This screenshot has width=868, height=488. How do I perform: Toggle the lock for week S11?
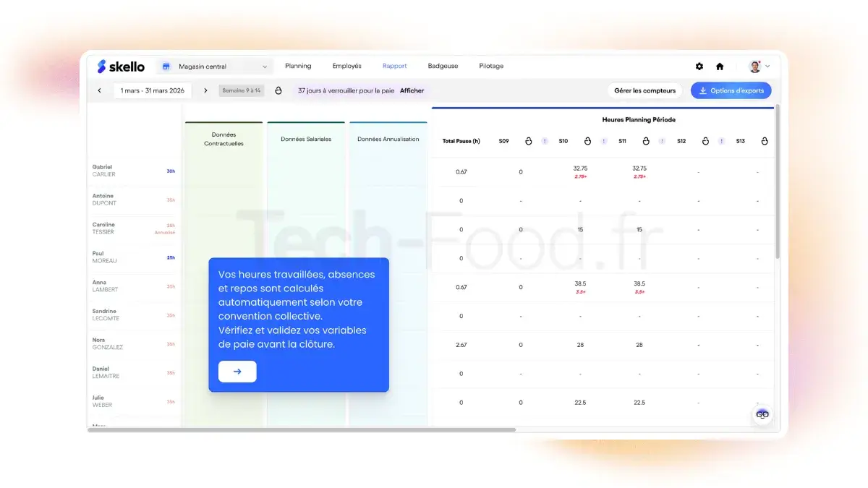click(x=647, y=141)
